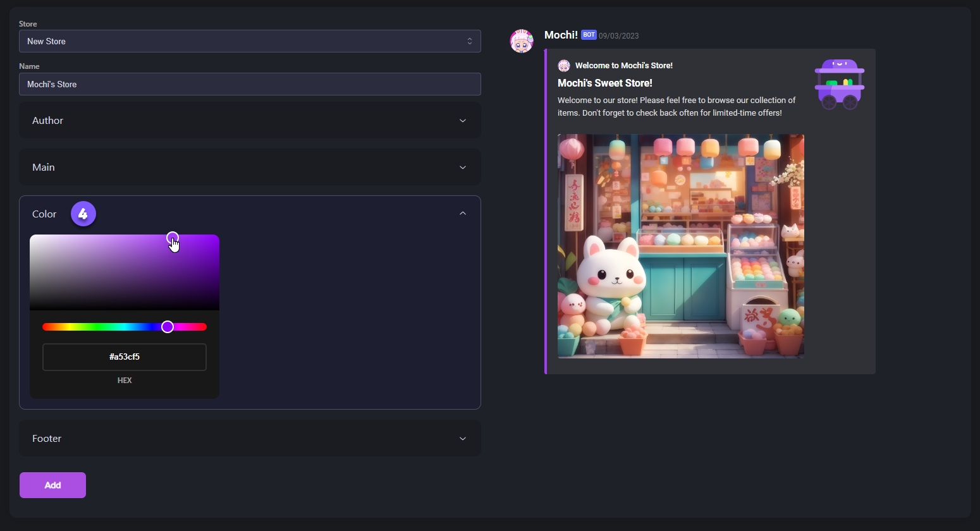Click the mochi shop embed image
980x531 pixels.
click(681, 246)
